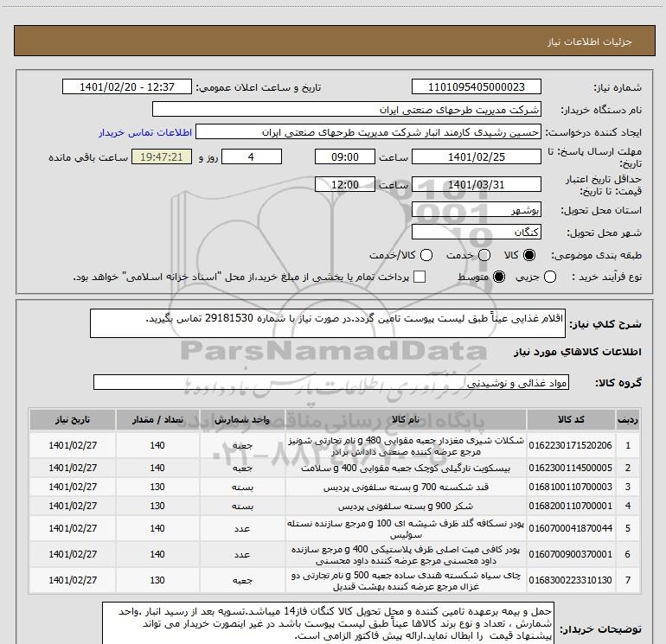This screenshot has width=666, height=644.
Task: Select the جزیی purchase type radio
Action: click(x=550, y=277)
